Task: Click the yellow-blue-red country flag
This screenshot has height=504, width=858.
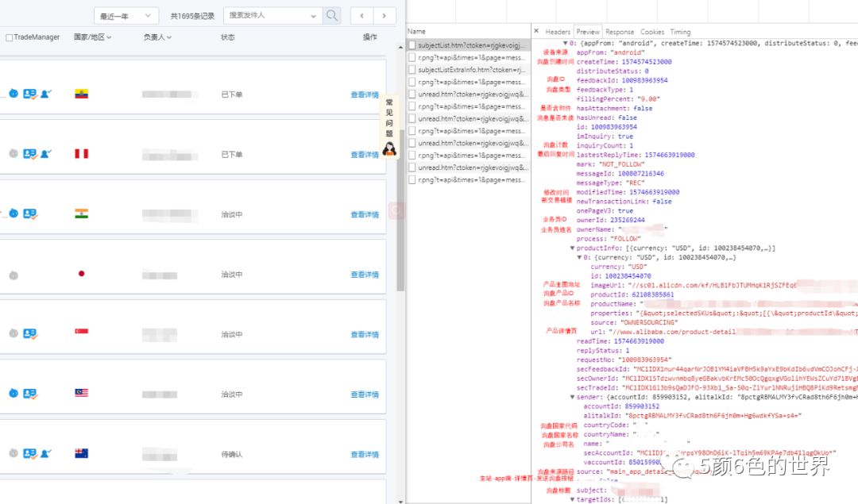Action: click(x=82, y=94)
